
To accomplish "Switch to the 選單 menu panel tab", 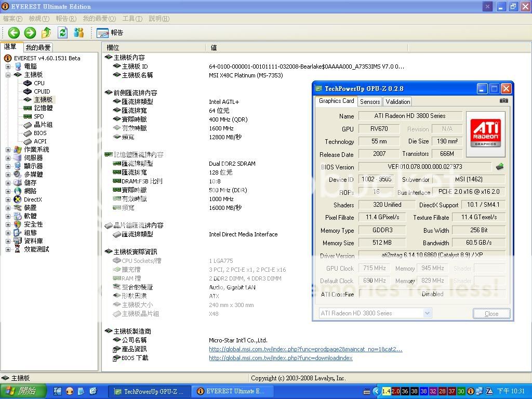I will pyautogui.click(x=11, y=47).
